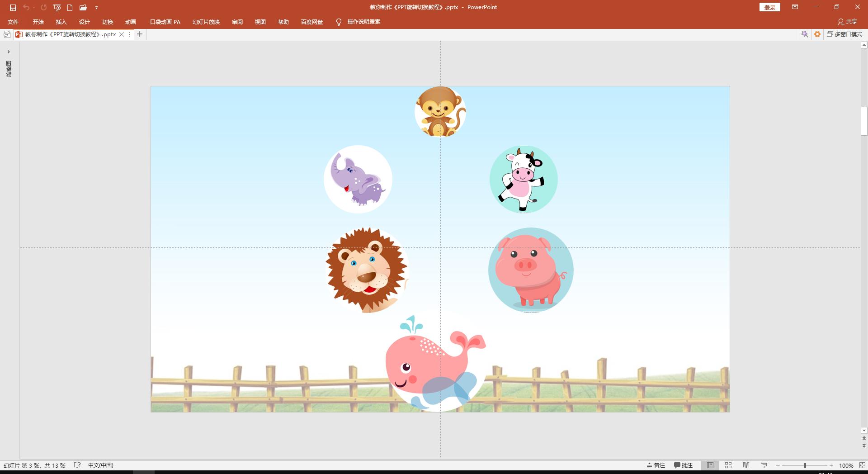Click the purple magic wand icon
This screenshot has height=474, width=868.
point(805,34)
